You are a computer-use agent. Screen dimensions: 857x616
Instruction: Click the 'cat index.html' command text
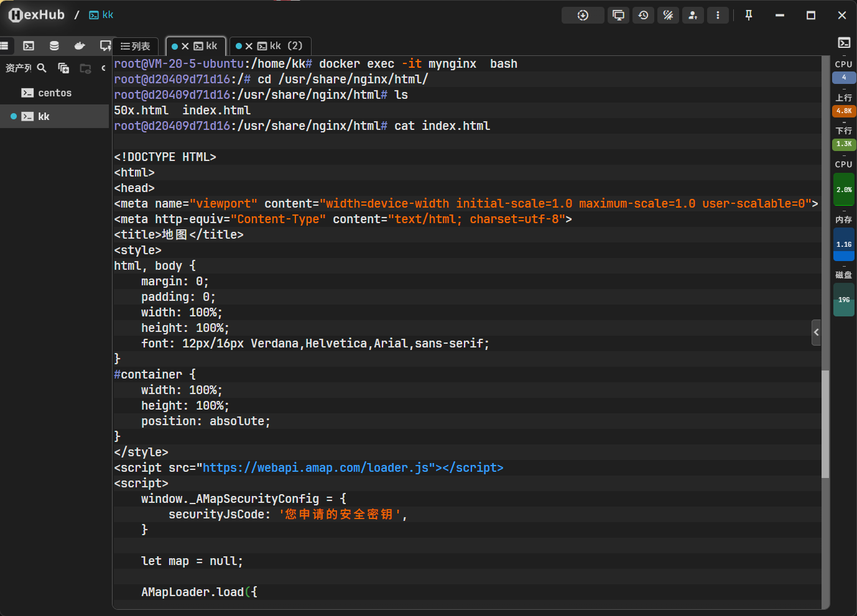coord(442,126)
